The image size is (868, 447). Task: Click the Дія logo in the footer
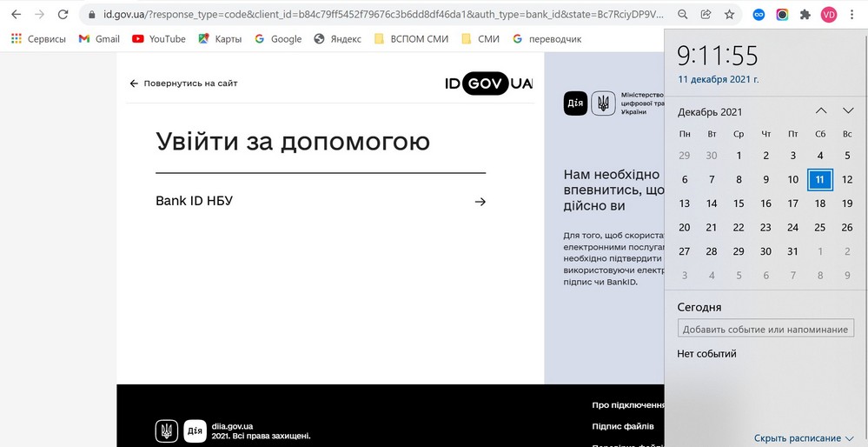(195, 431)
